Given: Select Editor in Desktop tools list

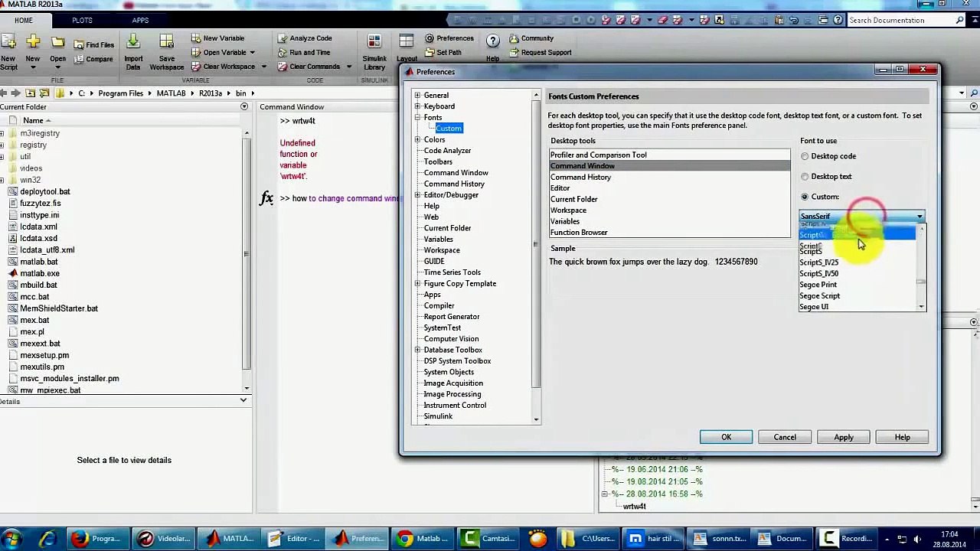Looking at the screenshot, I should click(x=670, y=187).
